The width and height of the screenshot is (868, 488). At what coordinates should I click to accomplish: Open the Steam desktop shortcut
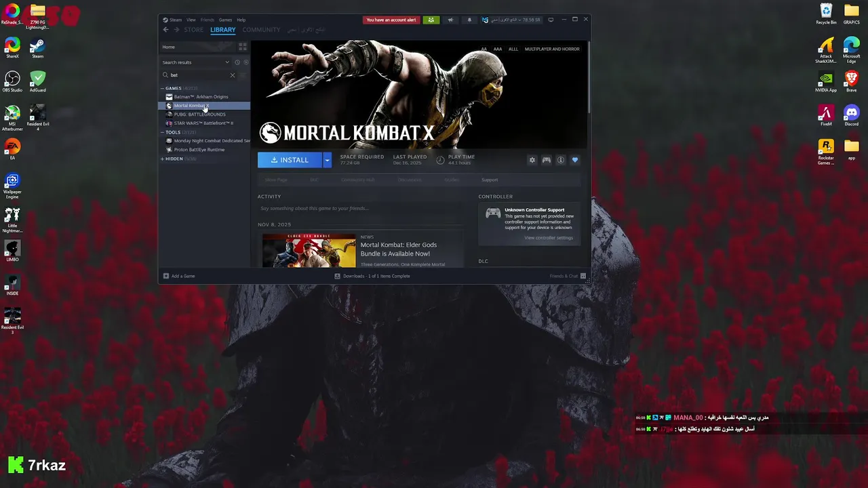point(37,49)
